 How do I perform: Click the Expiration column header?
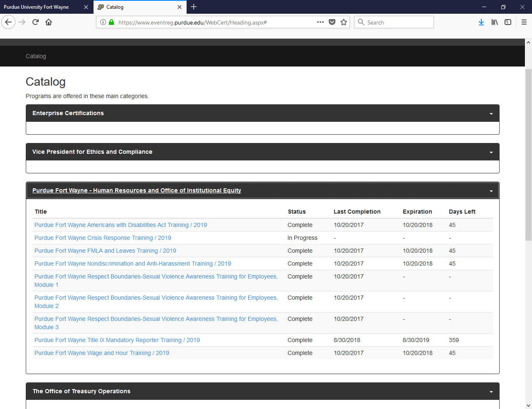[x=417, y=212]
